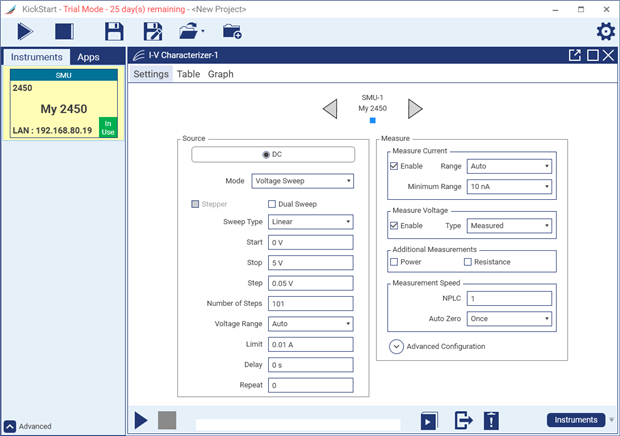Save the project with the floppy disk icon
Viewport: 620px width, 436px height.
114,31
